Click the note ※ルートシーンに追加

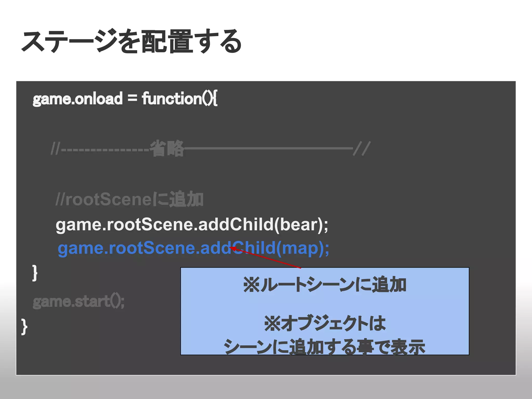coord(325,285)
